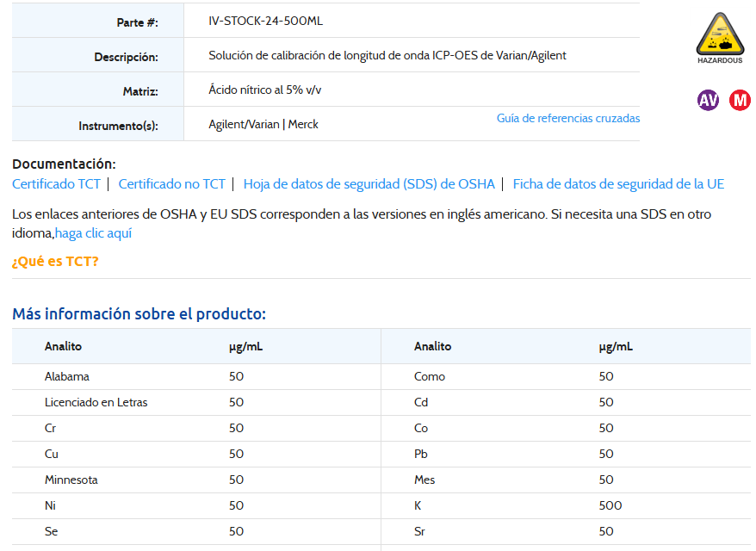Click the left 'Analito' column header
This screenshot has width=756, height=551.
63,346
